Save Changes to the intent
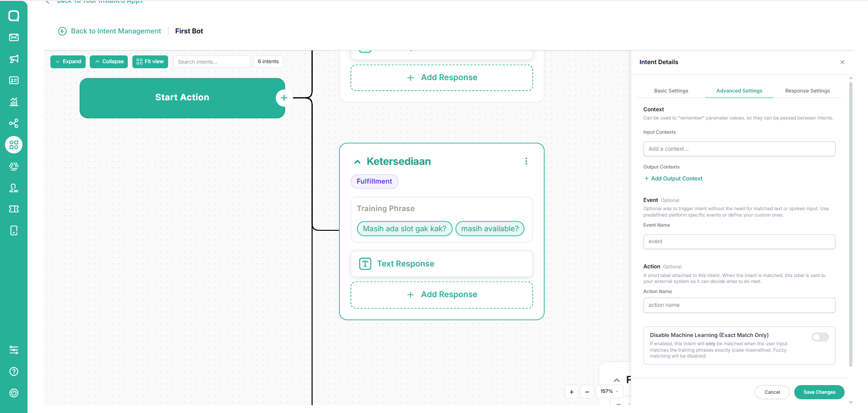Screen dimensions: 868x413 (819, 392)
